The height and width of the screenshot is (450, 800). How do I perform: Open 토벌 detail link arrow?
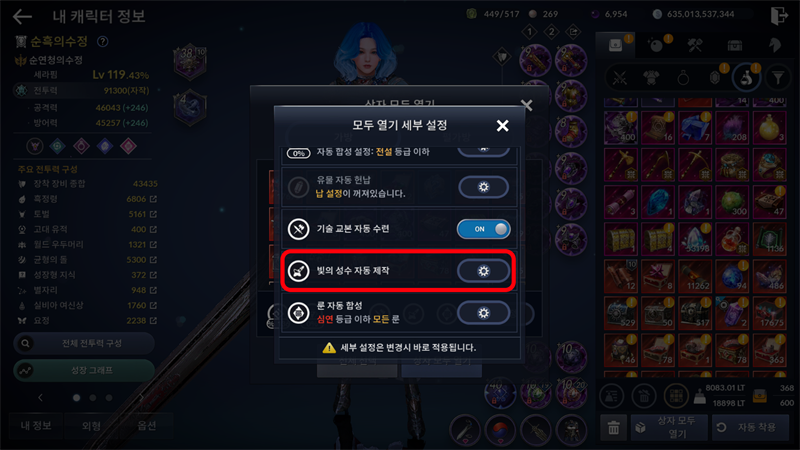[x=153, y=214]
